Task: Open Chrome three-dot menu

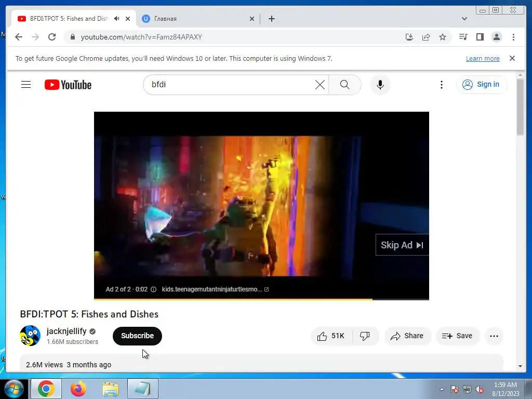Action: click(x=513, y=37)
